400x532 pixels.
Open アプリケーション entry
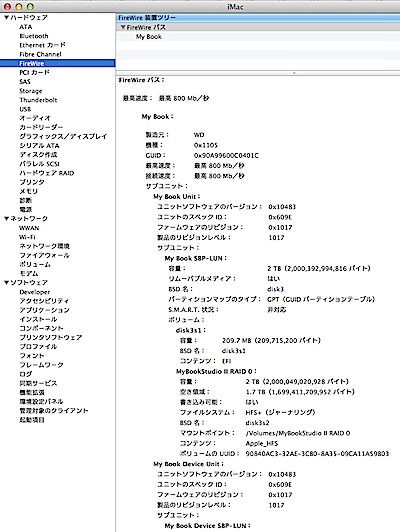coord(44,310)
